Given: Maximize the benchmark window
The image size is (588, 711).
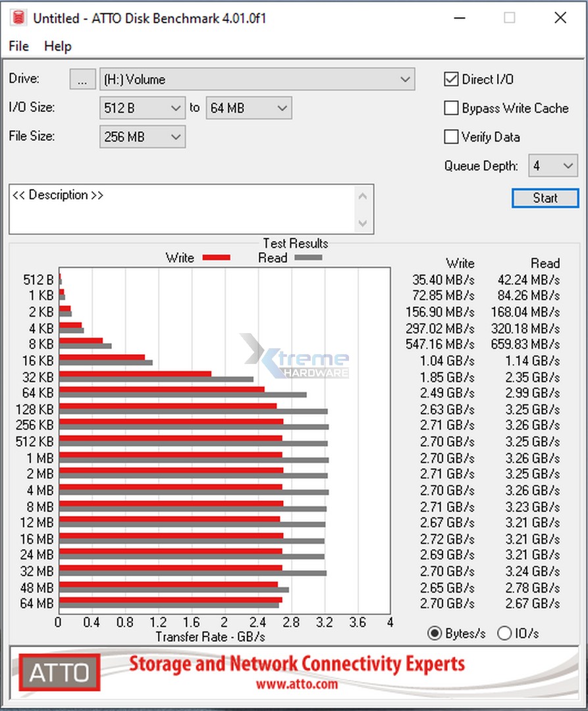Looking at the screenshot, I should pos(509,18).
